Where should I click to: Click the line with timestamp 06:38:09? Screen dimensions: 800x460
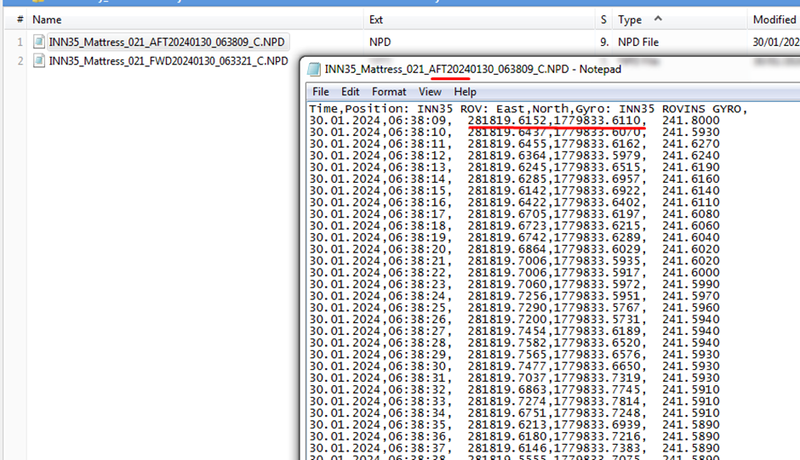tap(514, 120)
